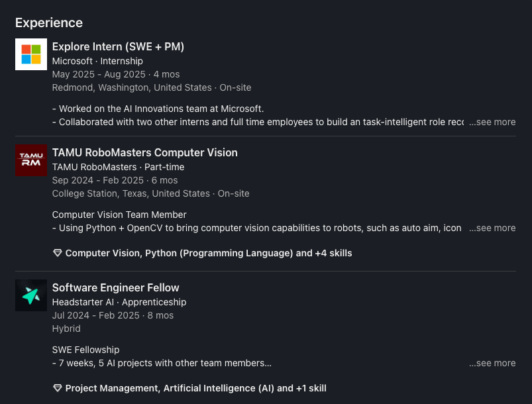Open Computer Vision, Python and +4 skills

209,253
